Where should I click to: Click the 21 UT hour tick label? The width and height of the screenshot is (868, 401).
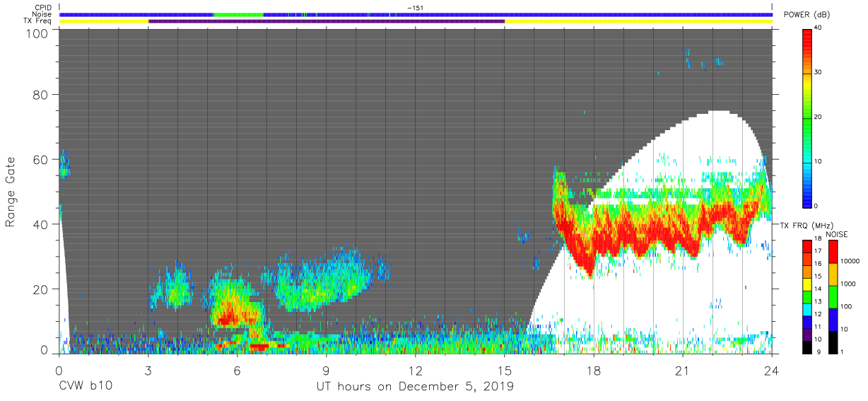683,370
